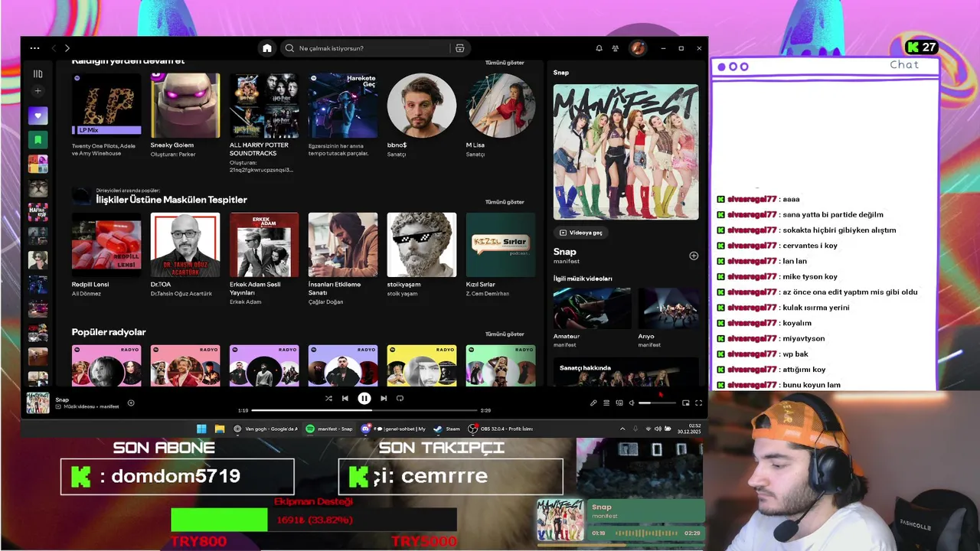Viewport: 980px width, 551px height.
Task: Open File Explorer on the taskbar
Action: point(219,429)
